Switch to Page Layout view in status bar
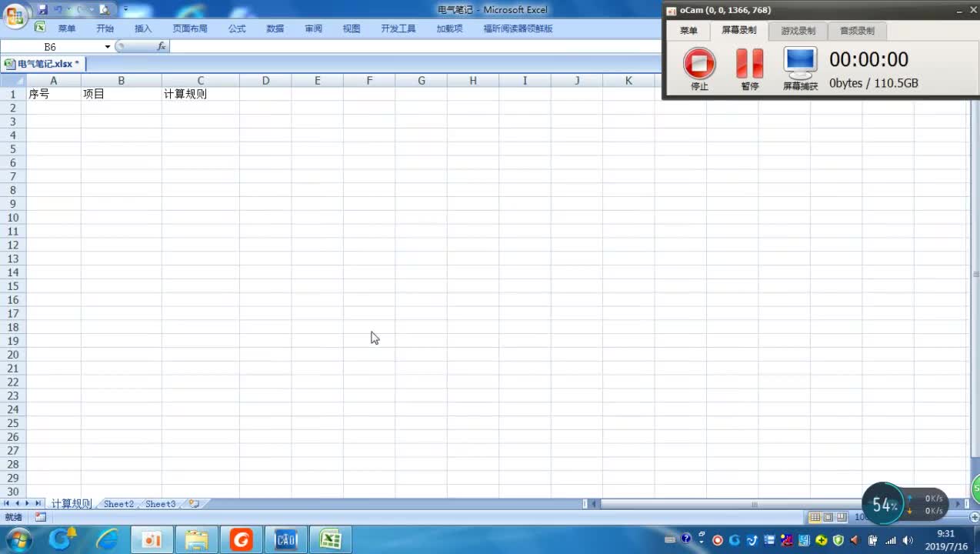Screen dimensions: 980x554 (828, 517)
